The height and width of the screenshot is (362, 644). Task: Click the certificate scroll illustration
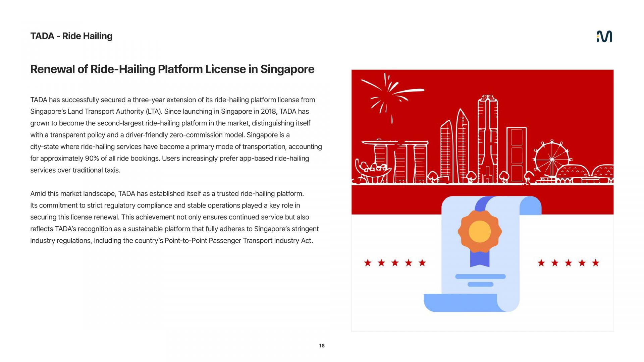tap(482, 254)
